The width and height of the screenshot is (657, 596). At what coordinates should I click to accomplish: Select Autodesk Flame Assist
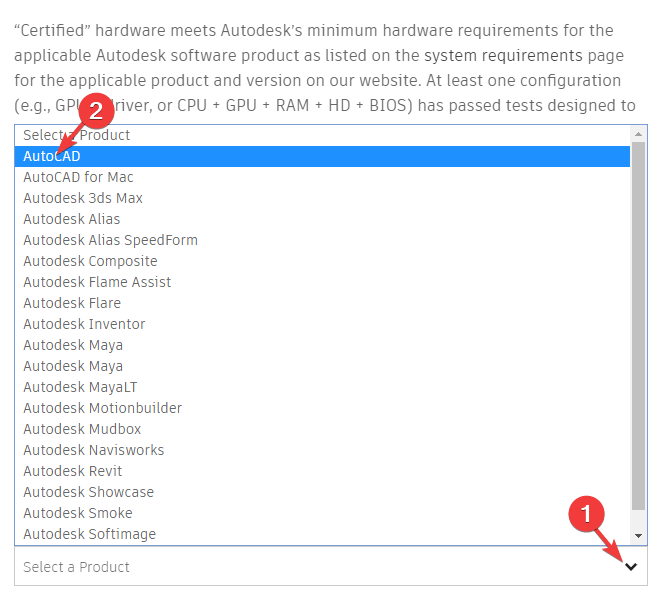(322, 282)
